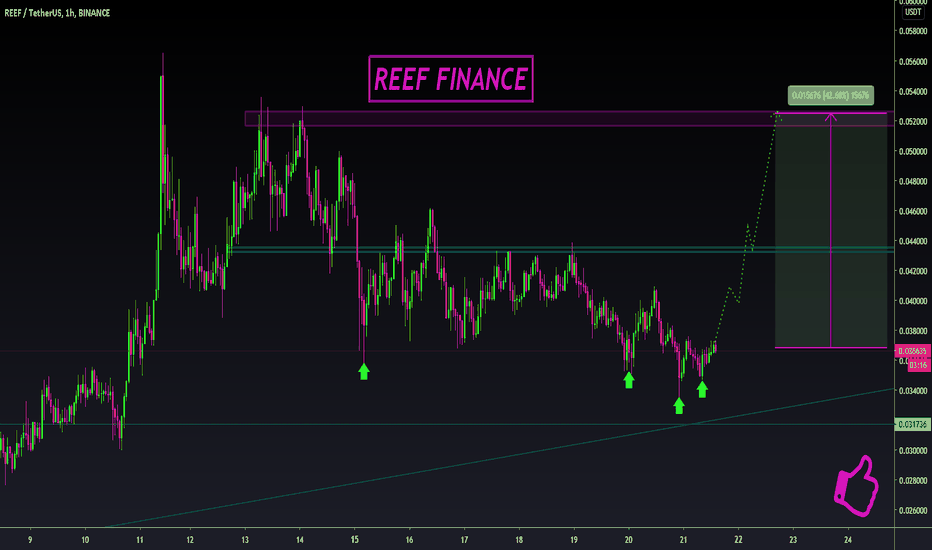Click date 17 on time axis
This screenshot has height=550, width=932.
tap(464, 540)
